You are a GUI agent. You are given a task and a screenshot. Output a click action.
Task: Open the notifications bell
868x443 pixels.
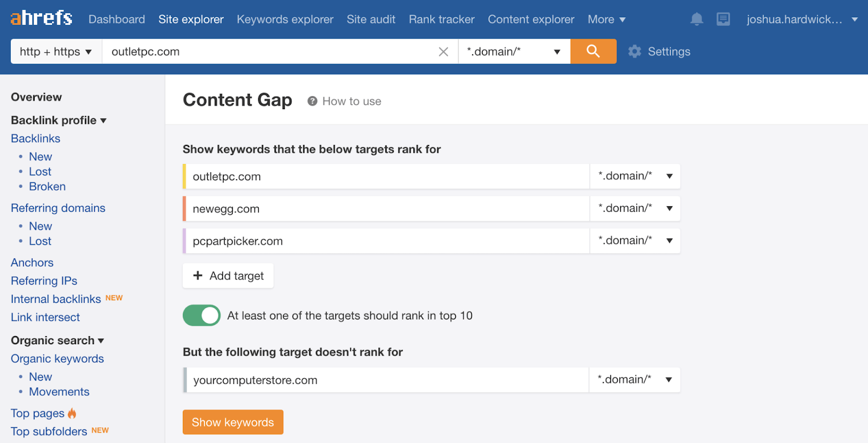pos(697,20)
